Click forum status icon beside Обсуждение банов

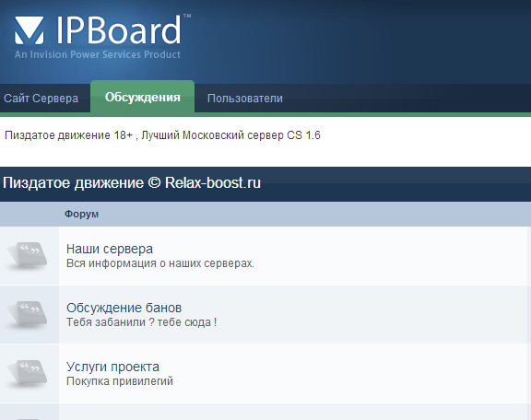point(27,314)
